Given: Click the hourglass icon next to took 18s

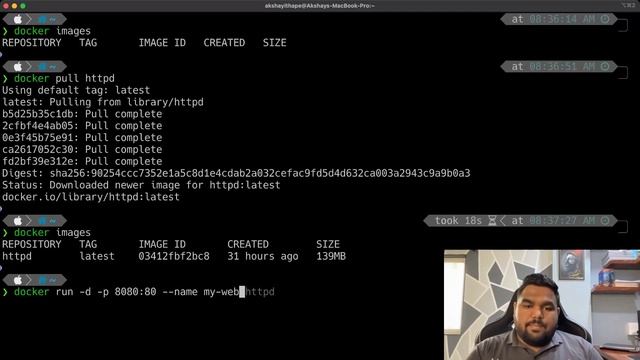Looking at the screenshot, I should coord(492,221).
